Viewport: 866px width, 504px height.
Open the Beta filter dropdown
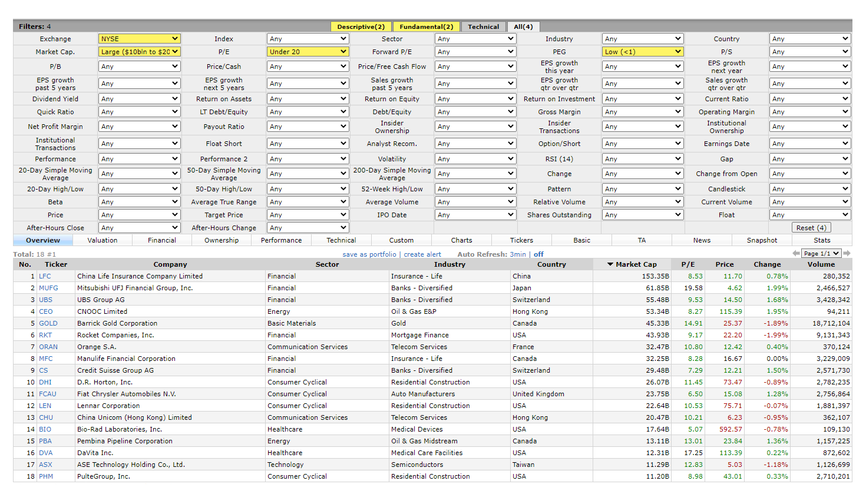(x=139, y=202)
